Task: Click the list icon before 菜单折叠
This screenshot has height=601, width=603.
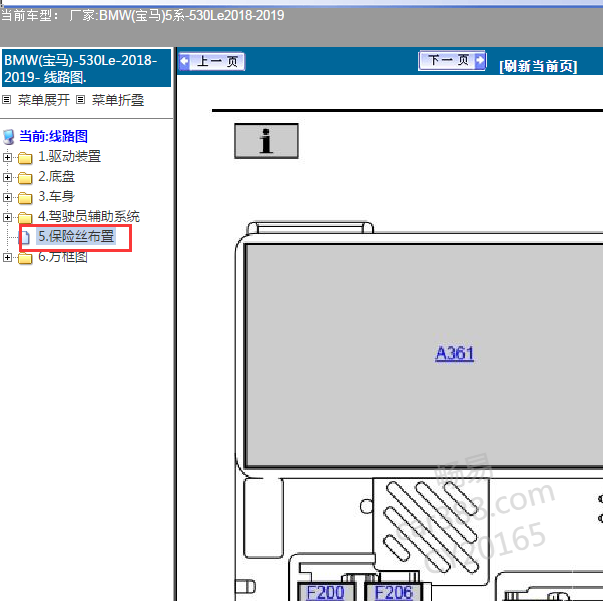Action: pyautogui.click(x=80, y=100)
